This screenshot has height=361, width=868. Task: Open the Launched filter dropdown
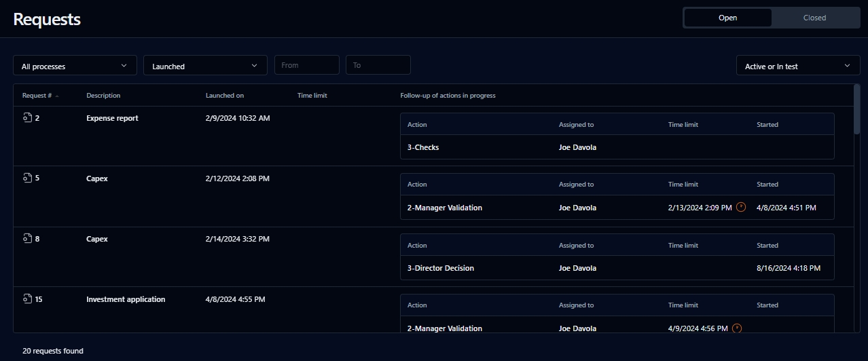pyautogui.click(x=204, y=66)
